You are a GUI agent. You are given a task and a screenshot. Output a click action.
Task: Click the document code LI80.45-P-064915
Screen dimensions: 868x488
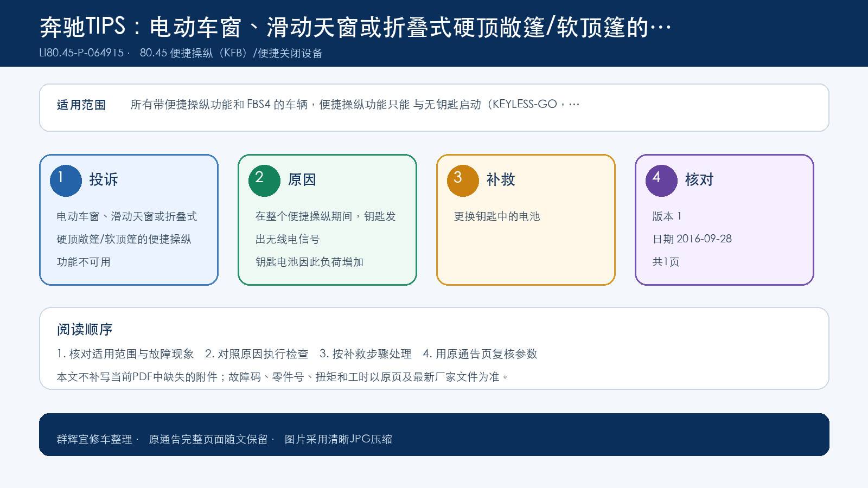click(82, 53)
